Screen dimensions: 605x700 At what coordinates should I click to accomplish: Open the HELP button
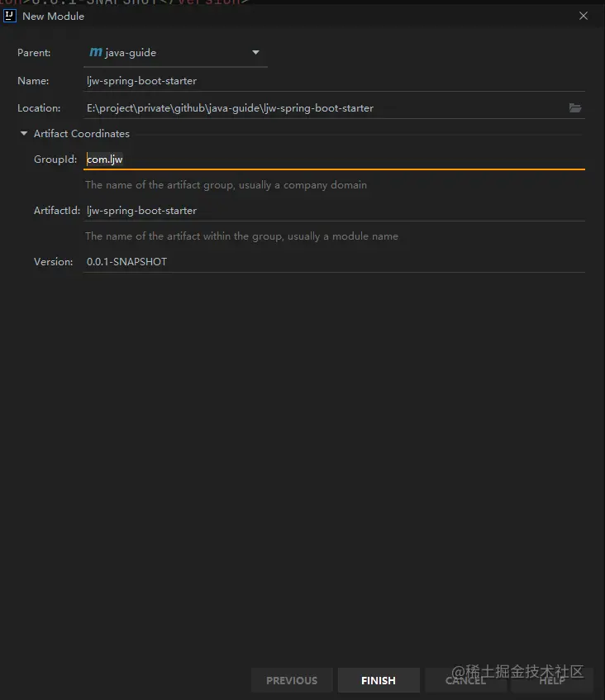click(x=552, y=680)
